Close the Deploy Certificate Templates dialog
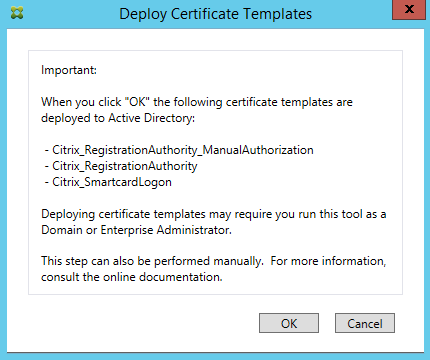The height and width of the screenshot is (360, 430). [x=409, y=9]
